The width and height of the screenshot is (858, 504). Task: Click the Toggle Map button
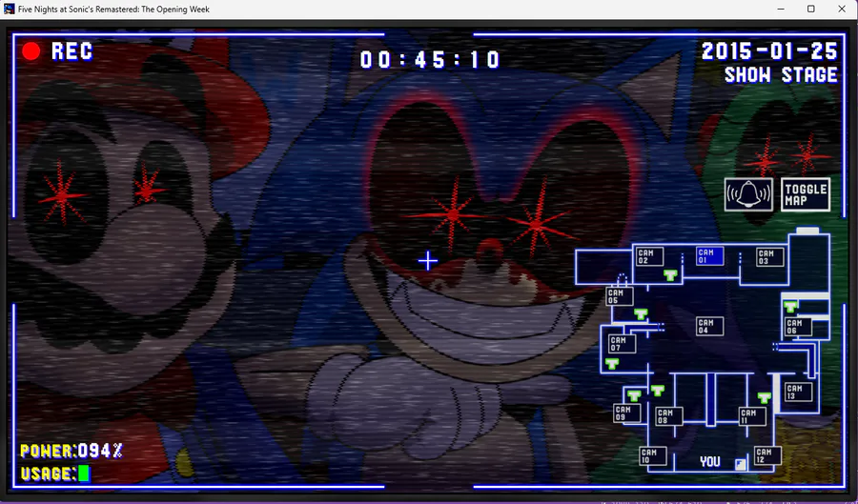pos(806,194)
